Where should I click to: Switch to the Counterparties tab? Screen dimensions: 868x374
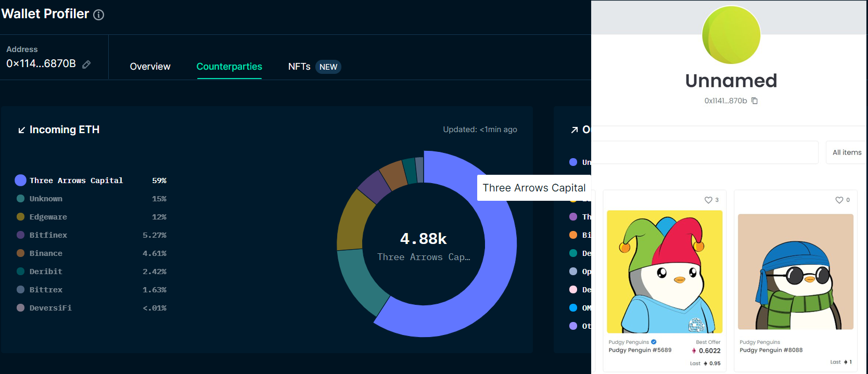(229, 67)
